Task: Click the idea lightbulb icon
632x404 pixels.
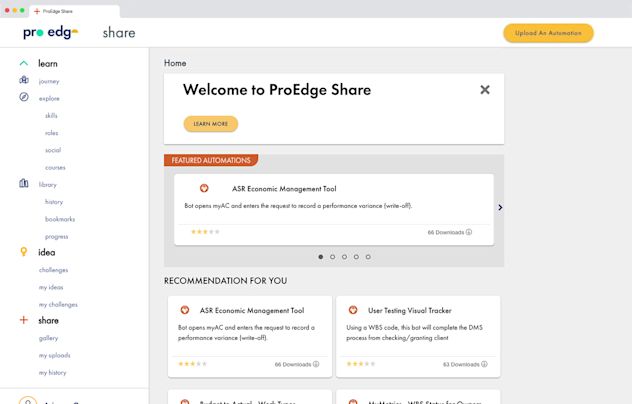Action: coord(24,252)
